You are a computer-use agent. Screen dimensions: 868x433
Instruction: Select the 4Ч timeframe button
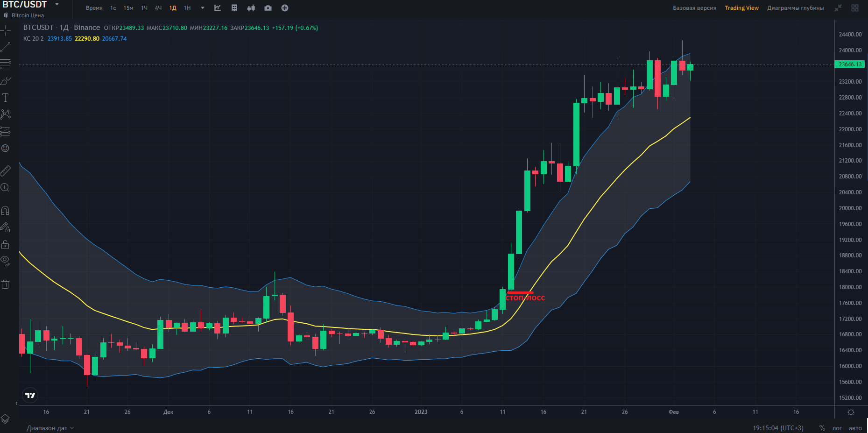[x=158, y=8]
